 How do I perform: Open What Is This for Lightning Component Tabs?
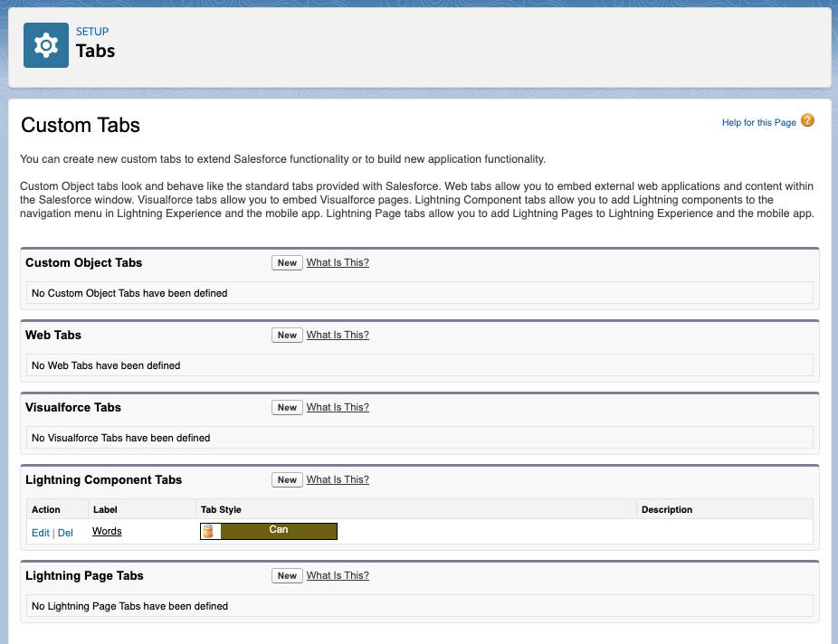[x=338, y=479]
